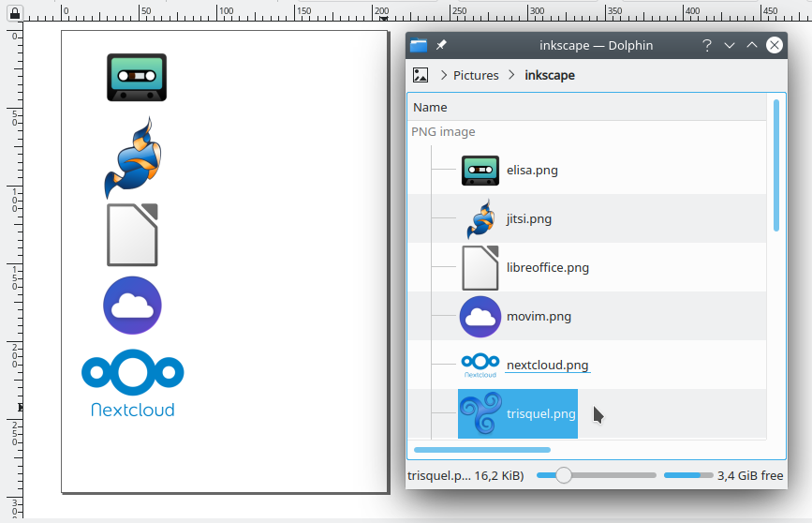
Task: Click the PNG image group header
Action: click(x=443, y=131)
